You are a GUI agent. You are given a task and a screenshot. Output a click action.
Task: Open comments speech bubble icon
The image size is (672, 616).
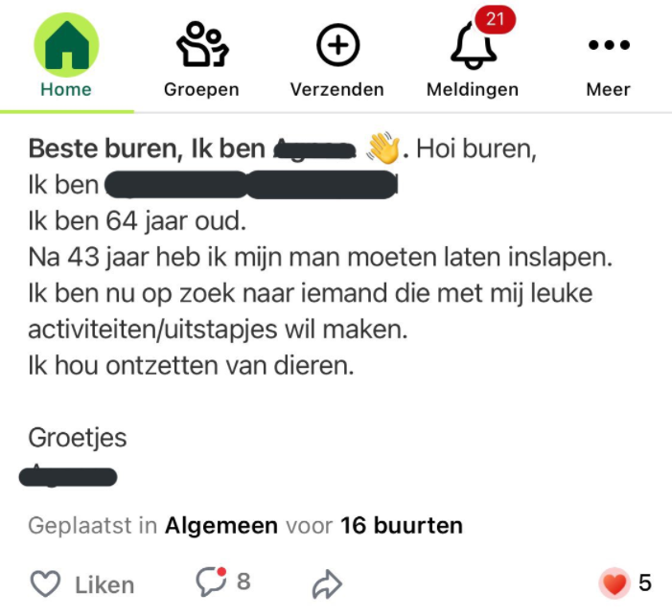(210, 582)
